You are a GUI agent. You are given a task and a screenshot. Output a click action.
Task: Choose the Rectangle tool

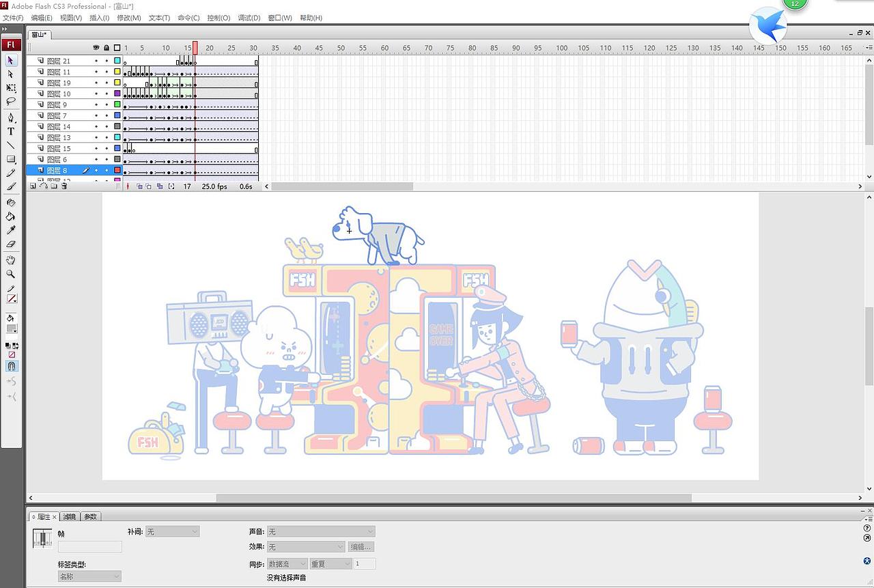point(11,159)
